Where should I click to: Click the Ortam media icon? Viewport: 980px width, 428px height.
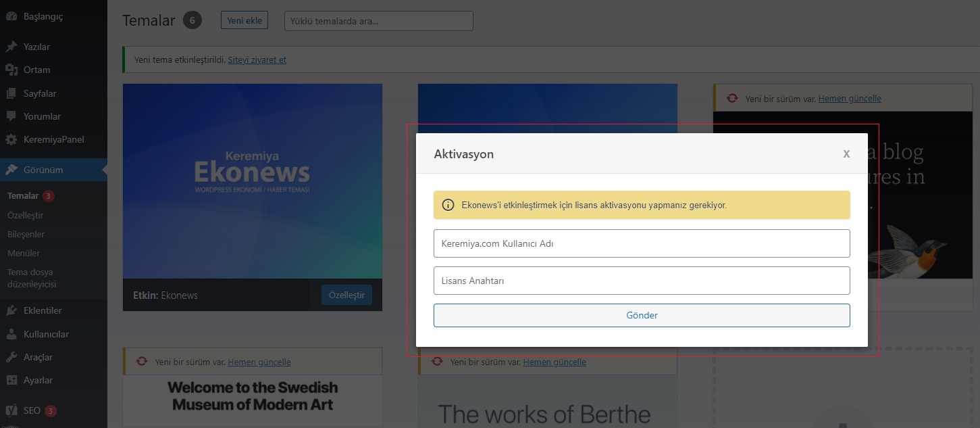coord(11,70)
